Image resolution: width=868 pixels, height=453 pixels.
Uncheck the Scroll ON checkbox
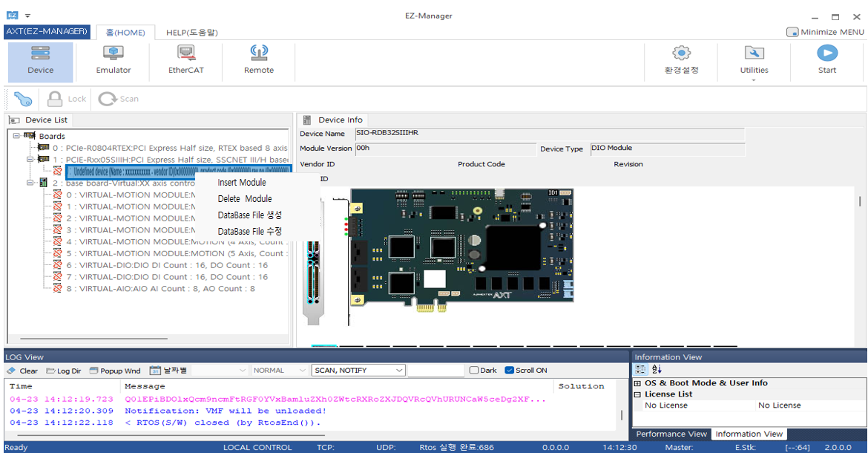509,371
